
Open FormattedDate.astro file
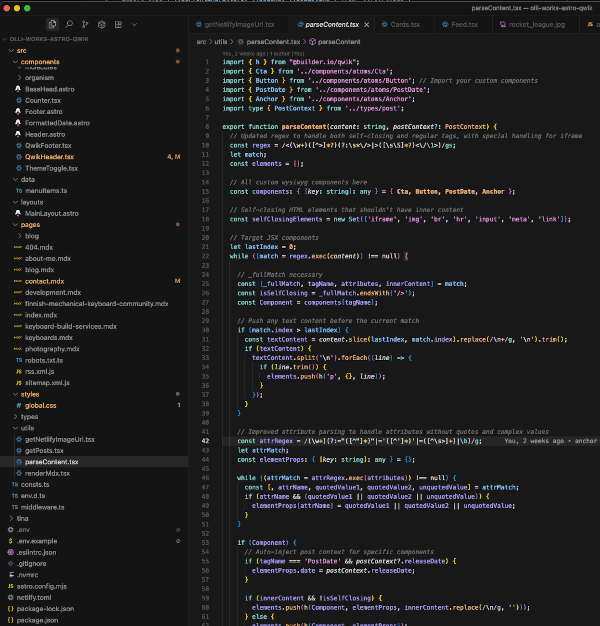(x=57, y=123)
